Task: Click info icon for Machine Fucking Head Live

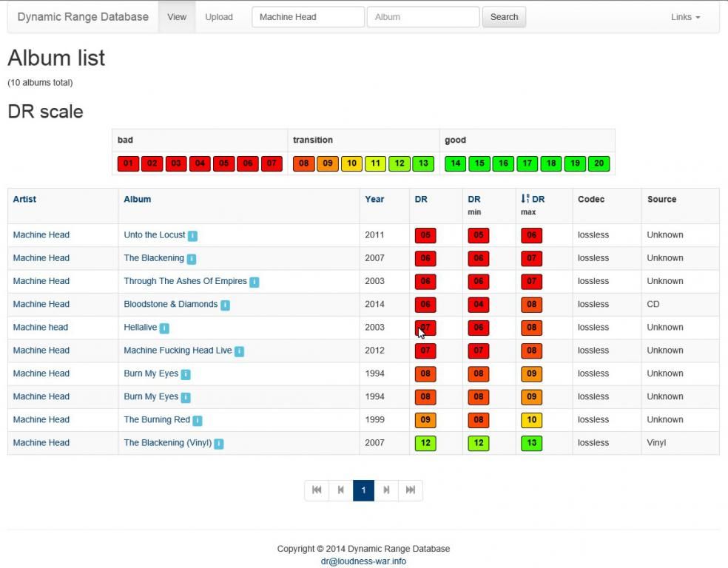Action: 239,351
